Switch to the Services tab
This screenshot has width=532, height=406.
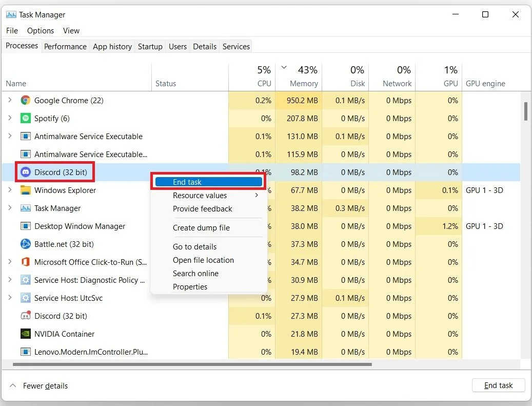pyautogui.click(x=236, y=47)
